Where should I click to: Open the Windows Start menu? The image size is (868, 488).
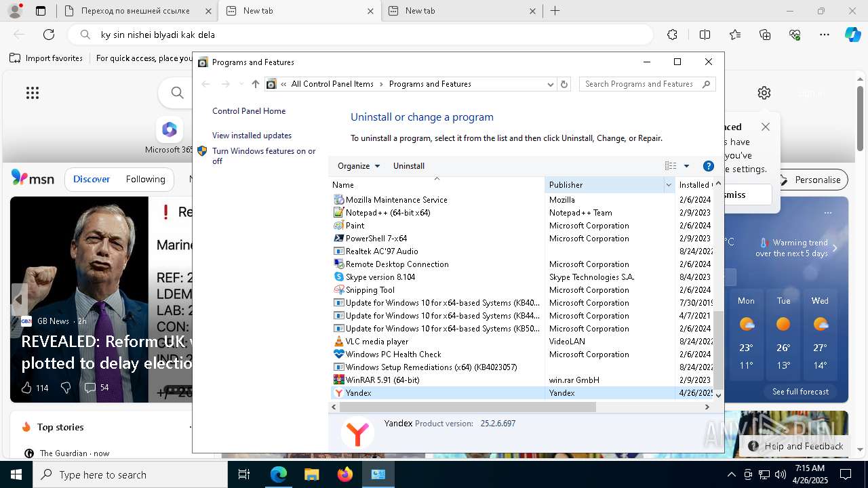tap(16, 474)
